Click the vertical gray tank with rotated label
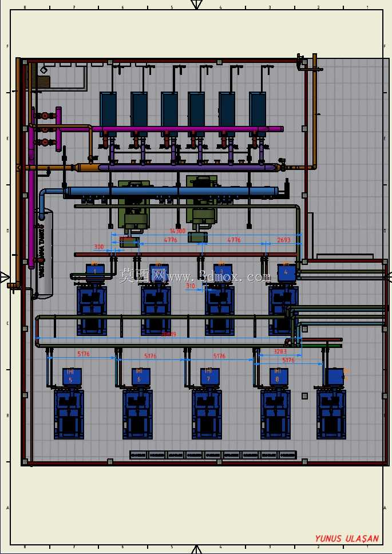The width and height of the screenshot is (392, 554). click(x=43, y=254)
